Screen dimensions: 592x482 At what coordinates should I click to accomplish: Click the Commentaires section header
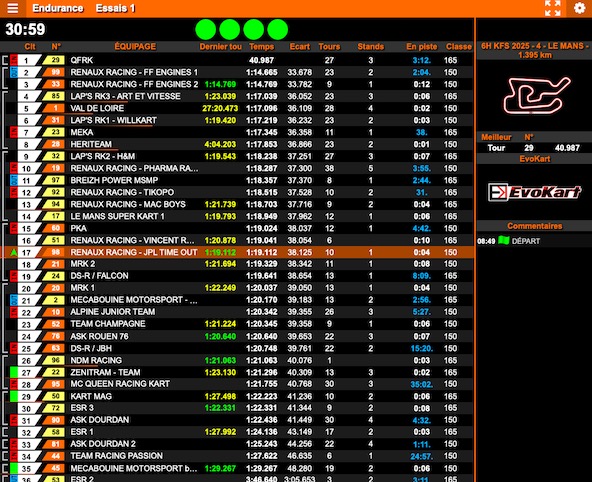535,226
